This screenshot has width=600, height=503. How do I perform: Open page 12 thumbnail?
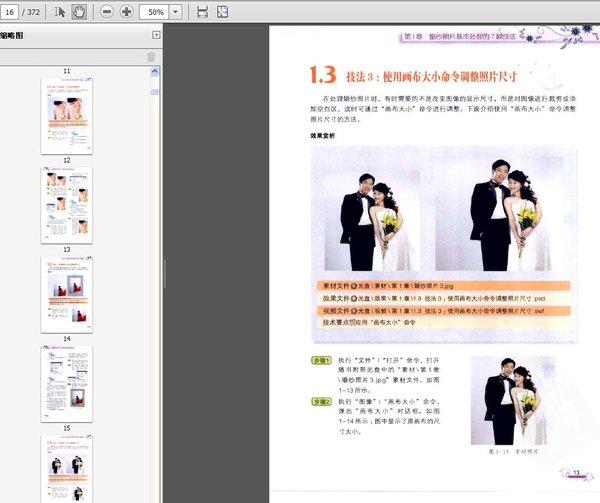[x=67, y=205]
